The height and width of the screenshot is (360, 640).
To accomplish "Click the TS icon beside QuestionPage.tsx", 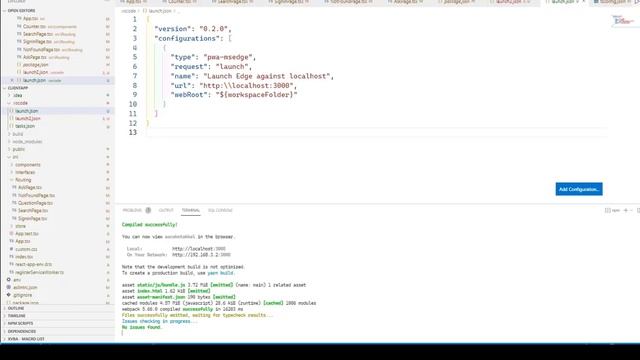I will point(14,203).
